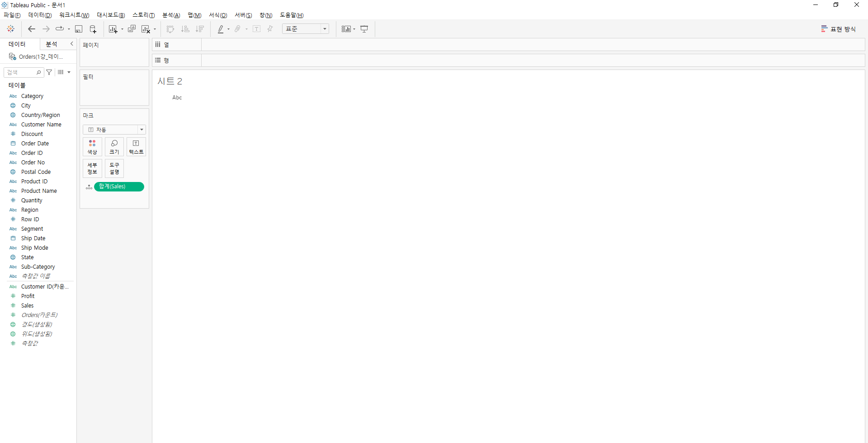This screenshot has width=868, height=443.
Task: Open the 분석 menu in menu bar
Action: point(171,15)
